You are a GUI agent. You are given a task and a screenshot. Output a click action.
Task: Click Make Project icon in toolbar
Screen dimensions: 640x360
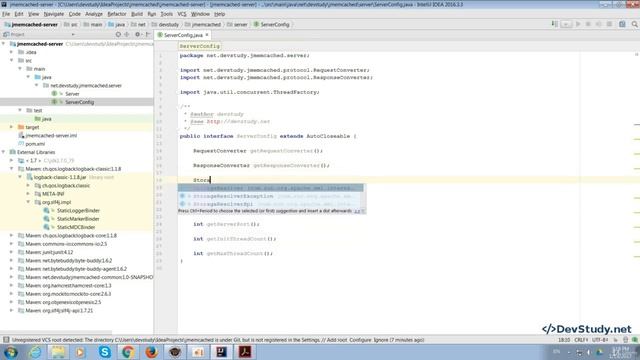click(555, 24)
